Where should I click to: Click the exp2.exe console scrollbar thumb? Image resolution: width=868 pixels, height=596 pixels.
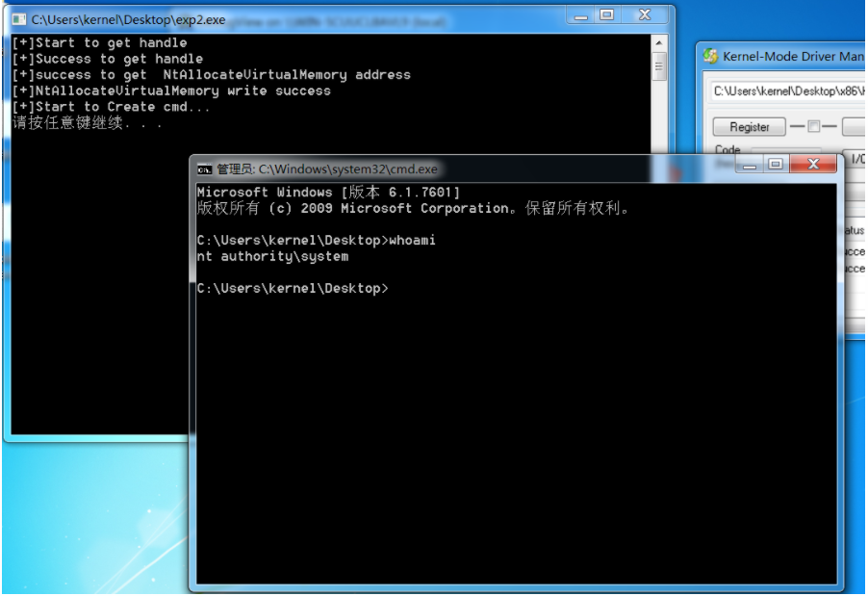(x=659, y=66)
